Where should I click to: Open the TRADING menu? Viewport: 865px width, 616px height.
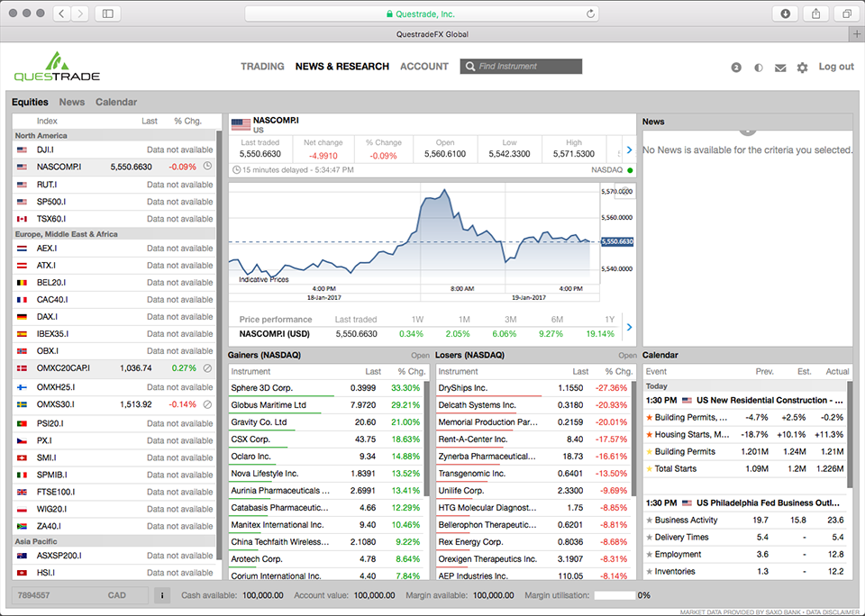(262, 66)
